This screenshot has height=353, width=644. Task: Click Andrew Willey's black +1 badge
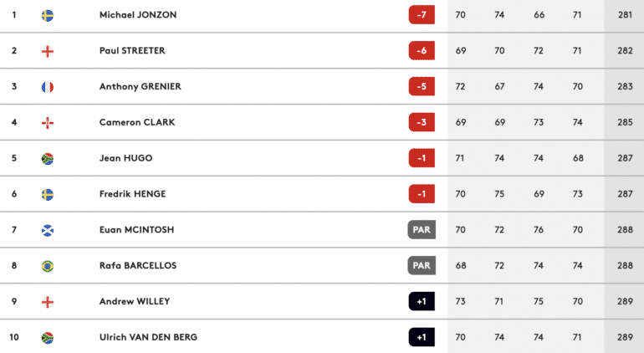(422, 302)
